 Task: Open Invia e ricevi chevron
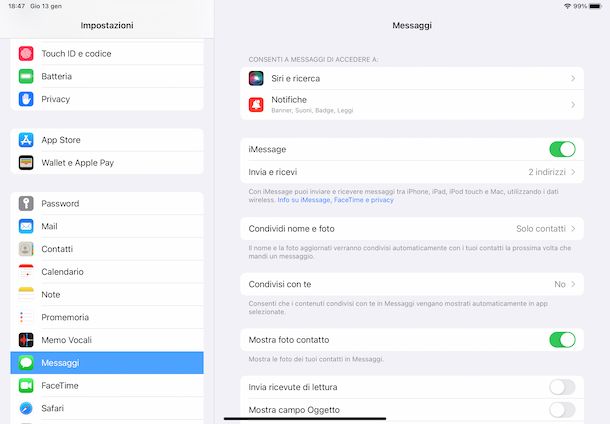click(573, 172)
